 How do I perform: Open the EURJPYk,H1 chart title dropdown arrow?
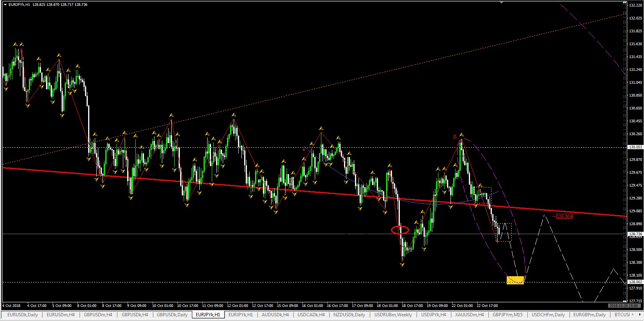pos(5,5)
